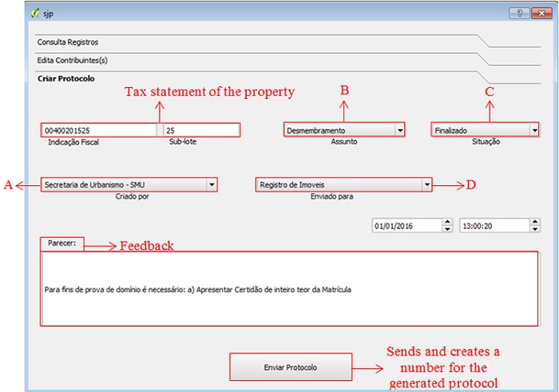
Task: Click the Indicação Fiscal input field
Action: [x=99, y=130]
